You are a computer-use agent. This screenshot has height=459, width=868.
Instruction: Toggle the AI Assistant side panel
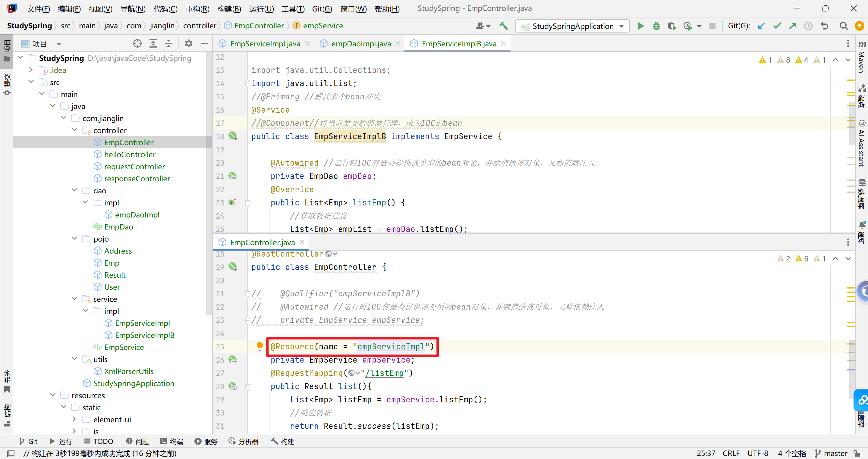click(862, 143)
